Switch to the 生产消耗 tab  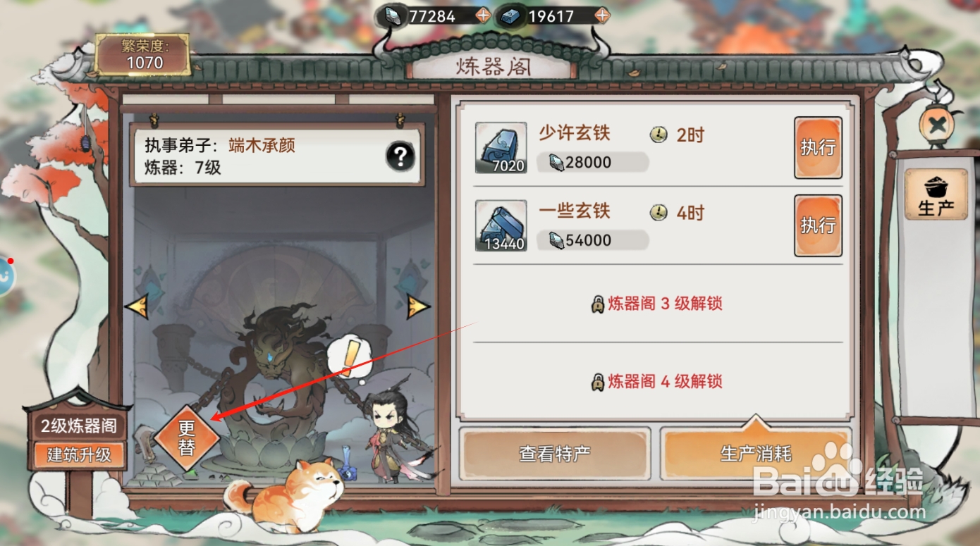756,454
